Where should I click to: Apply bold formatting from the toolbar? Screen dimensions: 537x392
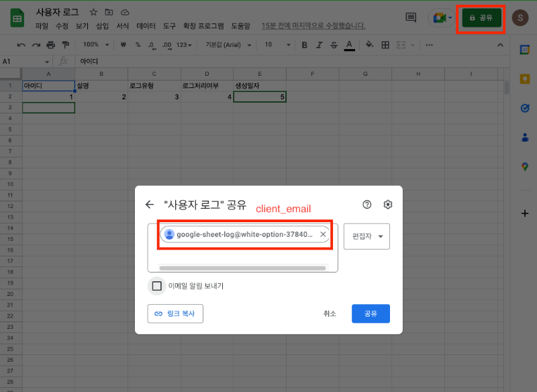[x=304, y=45]
